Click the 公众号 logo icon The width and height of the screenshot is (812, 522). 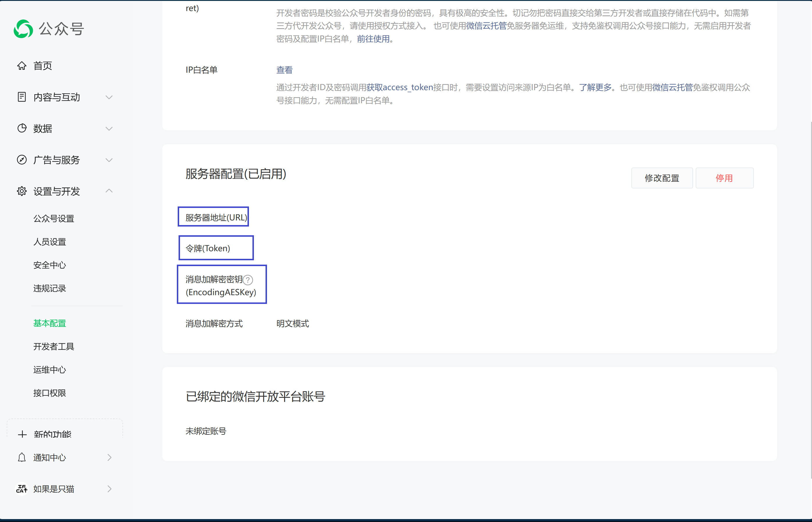point(22,29)
